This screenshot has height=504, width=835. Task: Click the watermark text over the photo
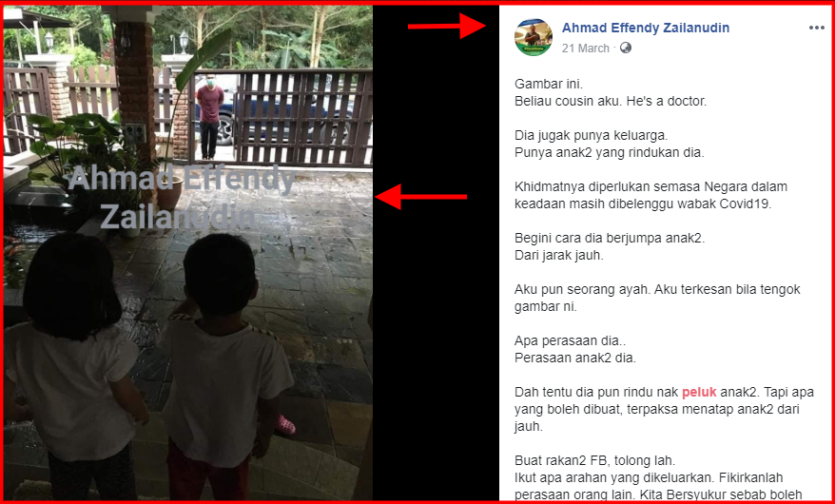[x=181, y=197]
